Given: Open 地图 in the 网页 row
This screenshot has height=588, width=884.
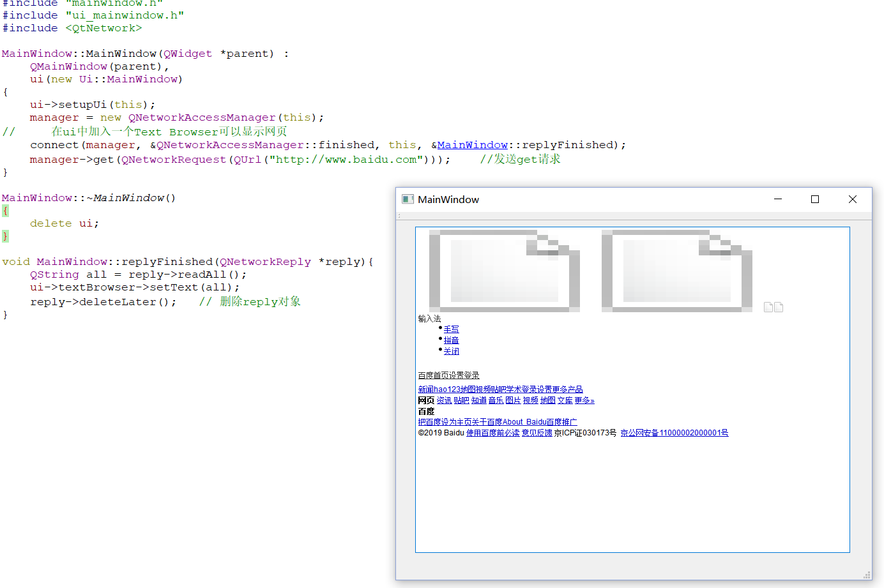Looking at the screenshot, I should (x=548, y=400).
